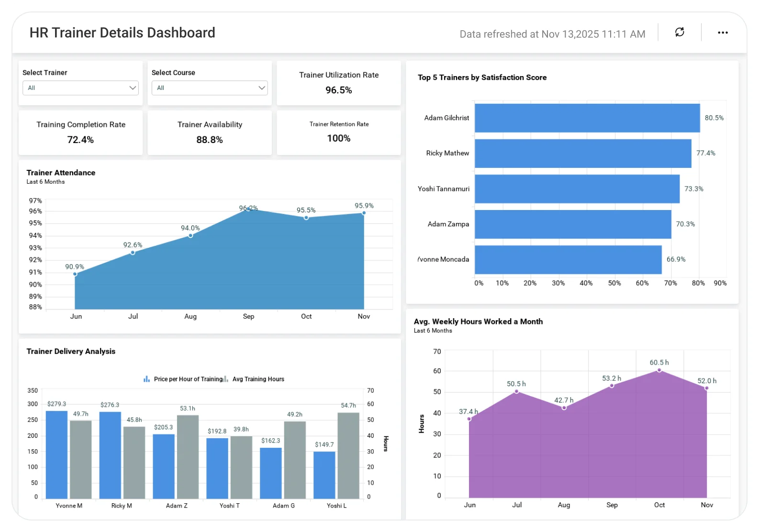This screenshot has width=759, height=532.
Task: Open the three-dot more options menu
Action: [x=723, y=33]
